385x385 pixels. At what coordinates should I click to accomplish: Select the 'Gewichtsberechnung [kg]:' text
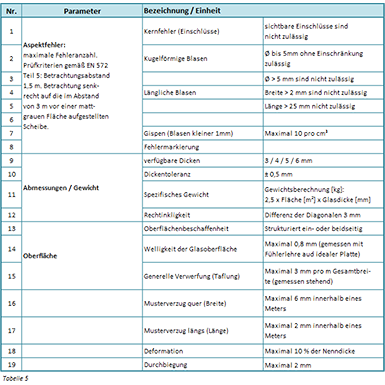304,190
